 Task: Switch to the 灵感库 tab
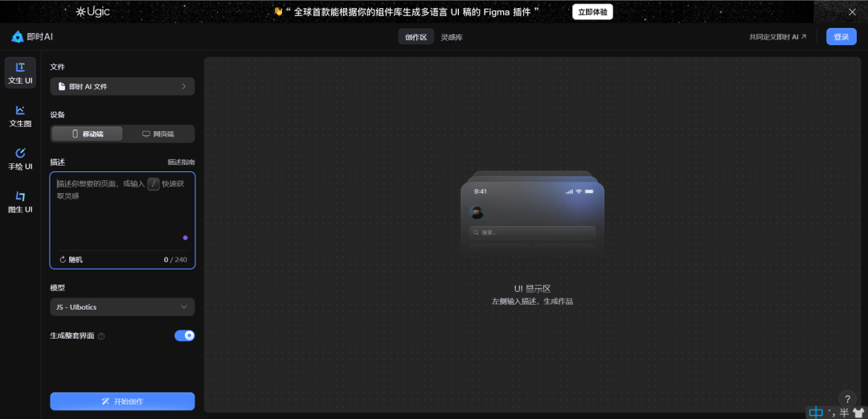[x=452, y=37]
